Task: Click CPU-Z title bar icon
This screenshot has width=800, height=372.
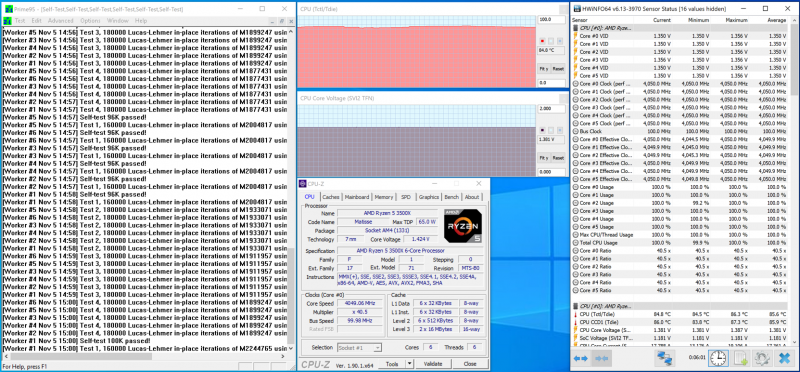Action: tap(303, 184)
